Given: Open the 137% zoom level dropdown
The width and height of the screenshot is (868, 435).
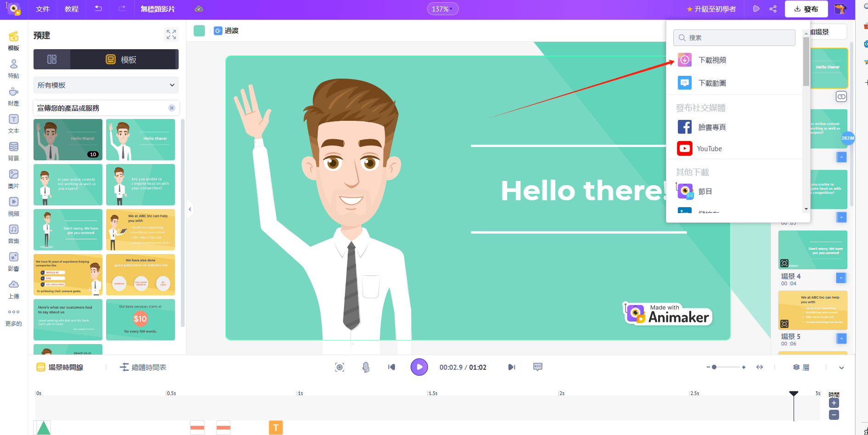Looking at the screenshot, I should (442, 8).
